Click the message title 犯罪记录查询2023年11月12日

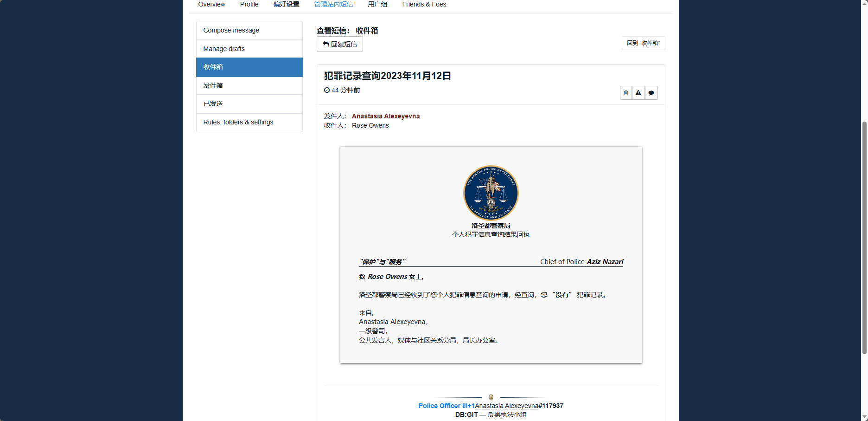[x=388, y=76]
